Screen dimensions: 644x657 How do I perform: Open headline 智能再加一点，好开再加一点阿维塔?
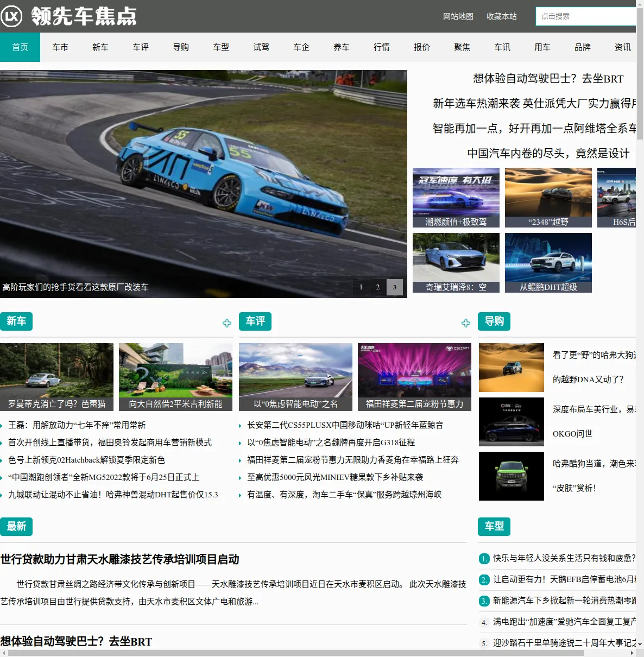[x=534, y=129]
